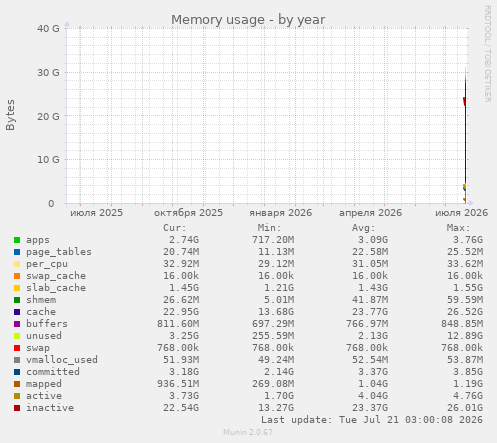Click the committed navy legend swatch
The image size is (497, 443).
17,372
